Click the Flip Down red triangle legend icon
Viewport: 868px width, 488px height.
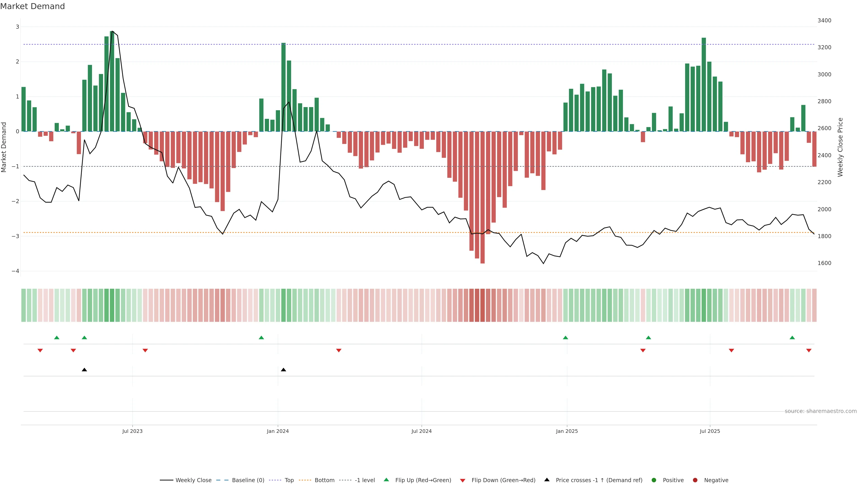coord(462,480)
